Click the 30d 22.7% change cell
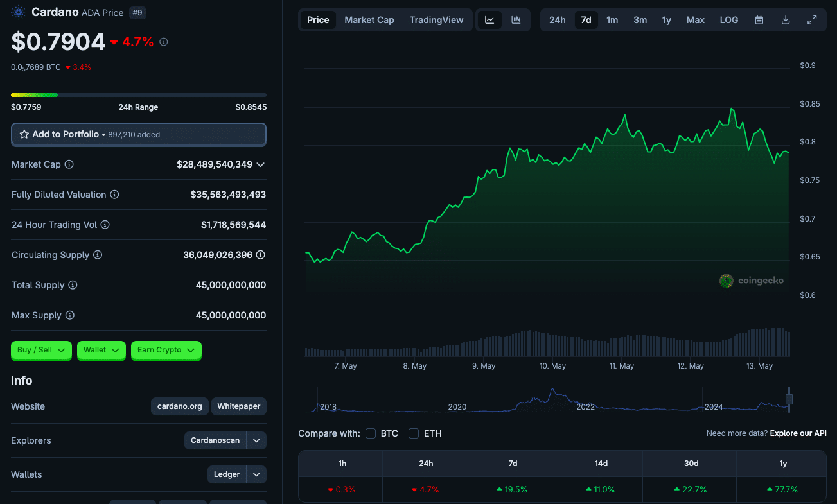 [x=691, y=489]
